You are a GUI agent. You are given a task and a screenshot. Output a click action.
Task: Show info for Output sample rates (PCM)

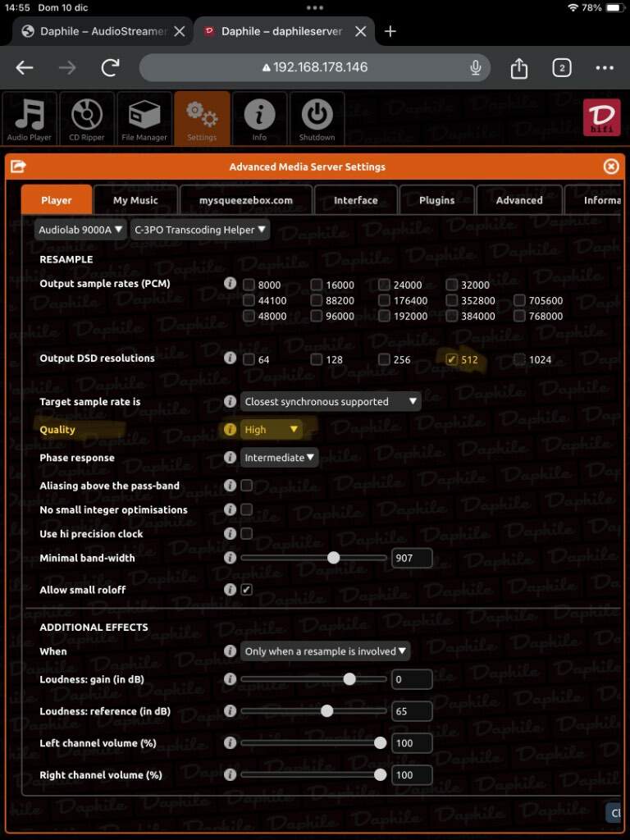[x=230, y=283]
